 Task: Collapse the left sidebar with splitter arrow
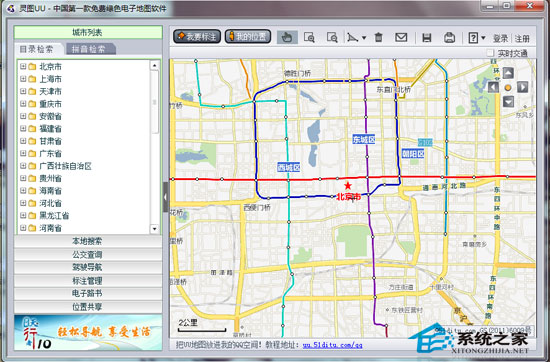[166, 197]
